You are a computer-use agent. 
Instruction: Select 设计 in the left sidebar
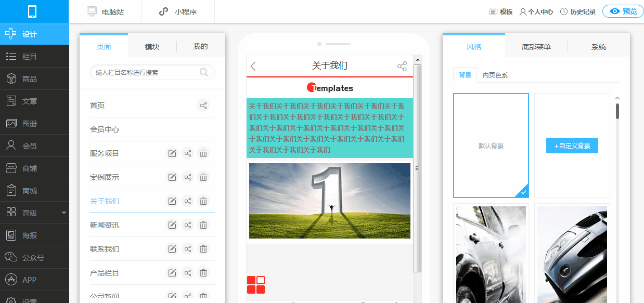click(x=34, y=34)
